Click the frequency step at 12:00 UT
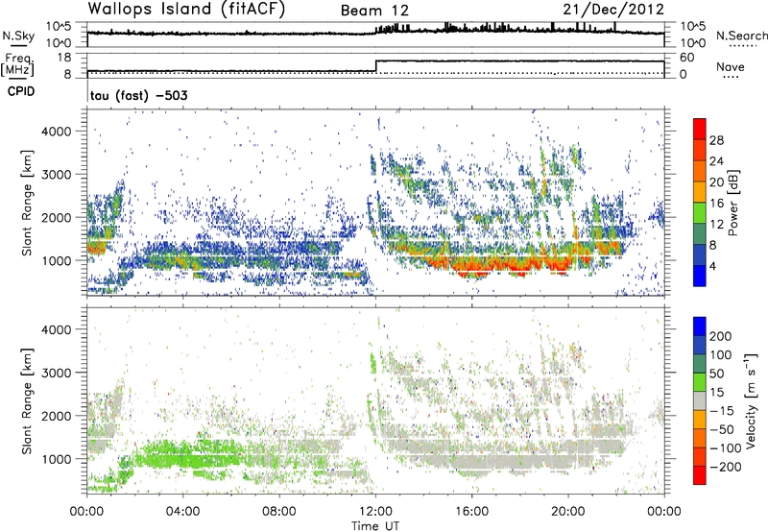This screenshot has height=532, width=768. 375,66
